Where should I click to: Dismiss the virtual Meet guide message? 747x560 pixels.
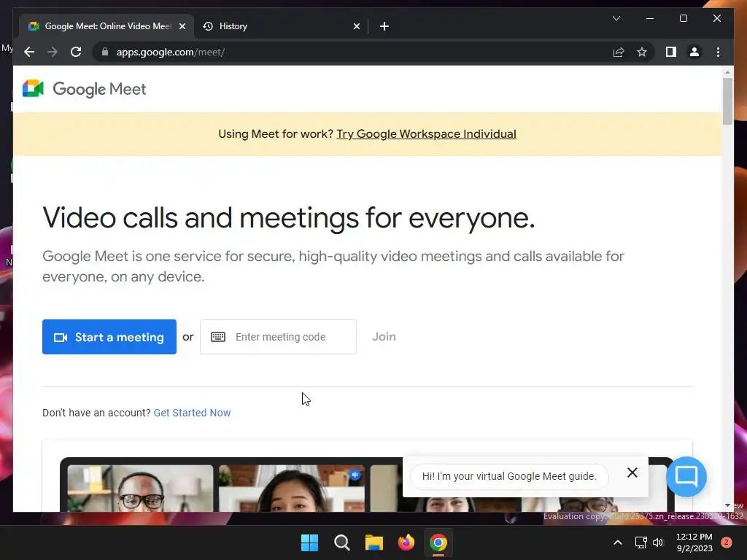pos(632,472)
